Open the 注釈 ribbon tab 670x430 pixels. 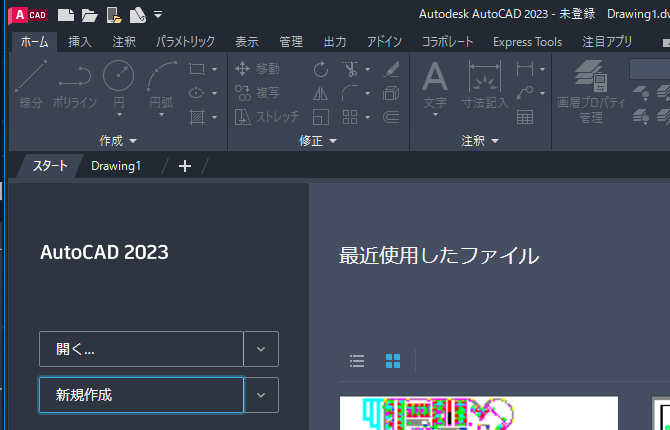tap(124, 42)
